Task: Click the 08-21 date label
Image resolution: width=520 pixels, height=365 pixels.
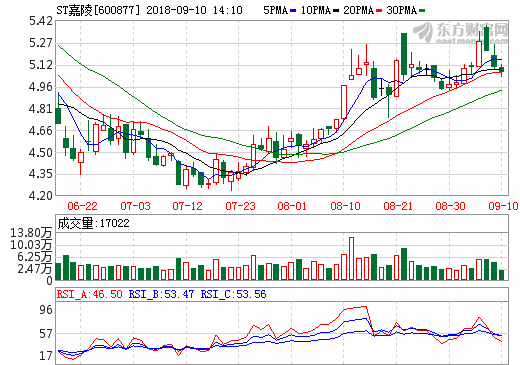Action: 398,206
